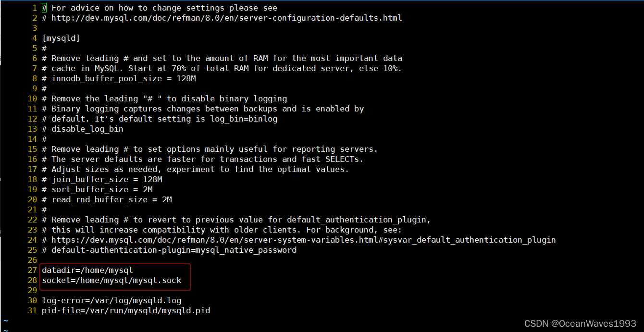Click the default-authentication-plugin=mysql_native_password line

tap(169, 250)
